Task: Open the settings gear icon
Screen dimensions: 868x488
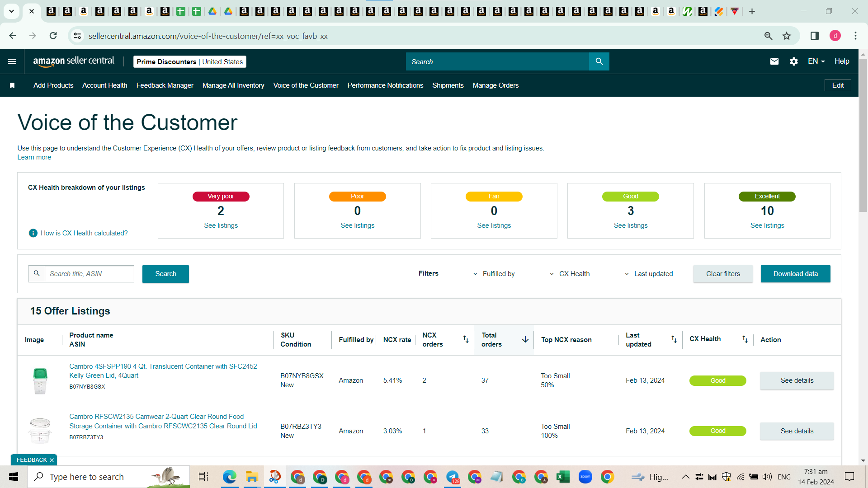Action: tap(794, 61)
